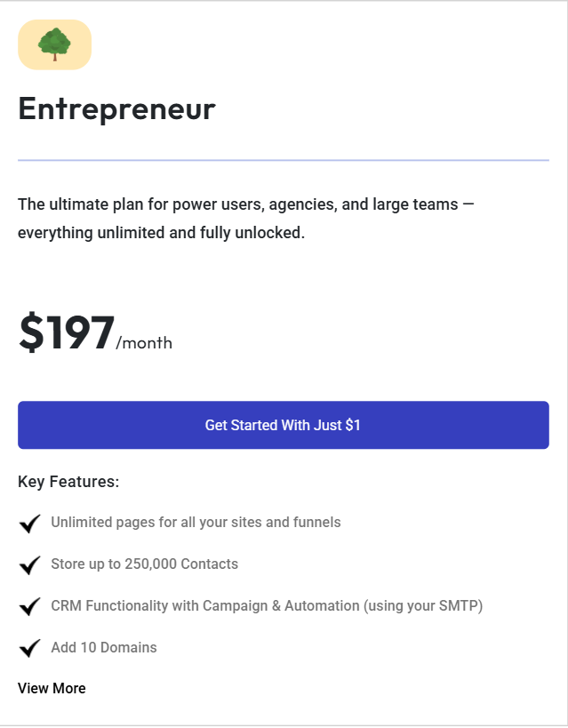This screenshot has width=568, height=728.
Task: Select the Entrepreneur plan heading
Action: [x=116, y=108]
